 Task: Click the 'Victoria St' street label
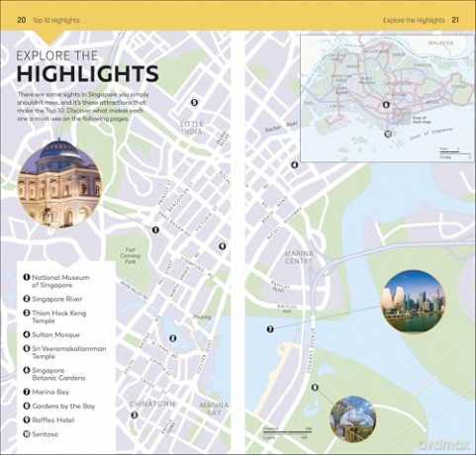tap(207, 218)
